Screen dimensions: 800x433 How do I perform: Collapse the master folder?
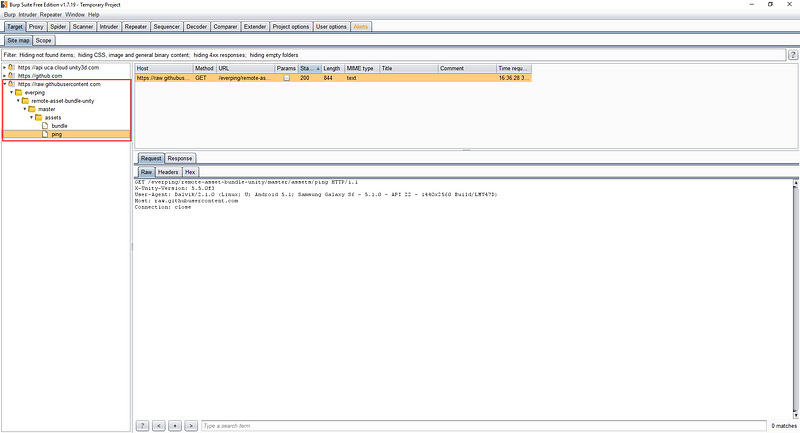25,109
